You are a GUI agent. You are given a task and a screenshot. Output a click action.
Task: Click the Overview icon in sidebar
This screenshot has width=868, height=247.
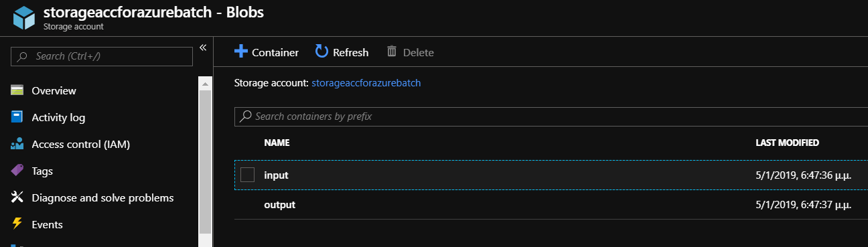(x=17, y=90)
